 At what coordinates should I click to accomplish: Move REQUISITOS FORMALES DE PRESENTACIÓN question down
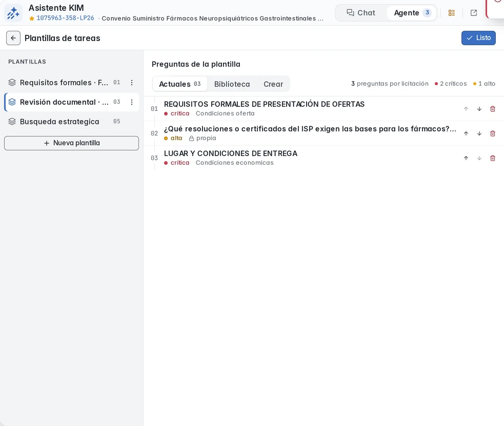point(479,109)
